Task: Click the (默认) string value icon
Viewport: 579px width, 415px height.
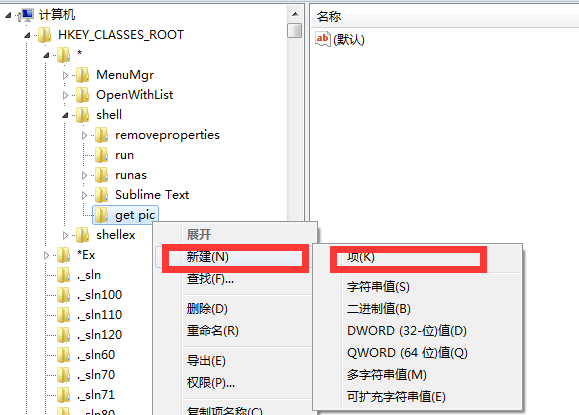Action: pyautogui.click(x=323, y=39)
